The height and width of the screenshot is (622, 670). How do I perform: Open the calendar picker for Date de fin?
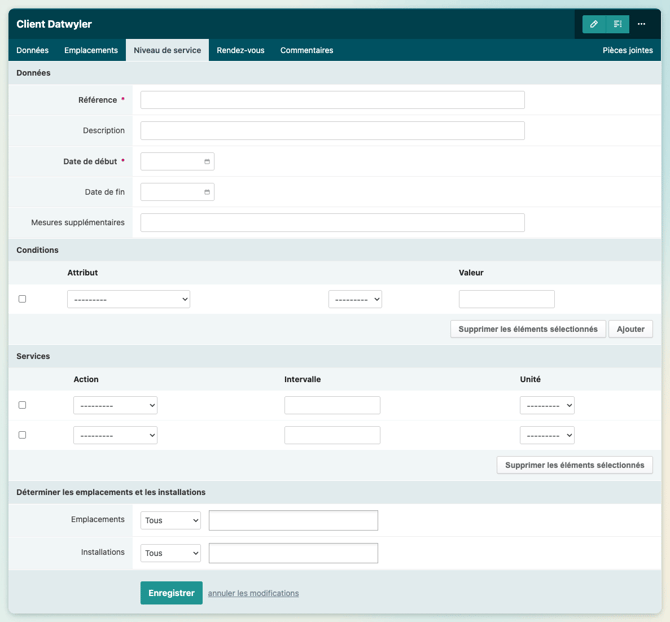point(207,192)
